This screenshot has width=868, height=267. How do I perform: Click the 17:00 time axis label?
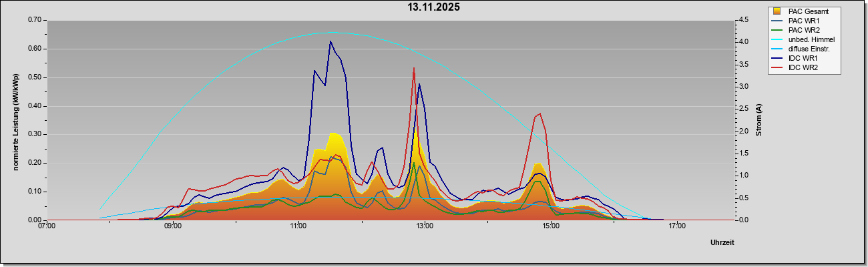click(676, 226)
